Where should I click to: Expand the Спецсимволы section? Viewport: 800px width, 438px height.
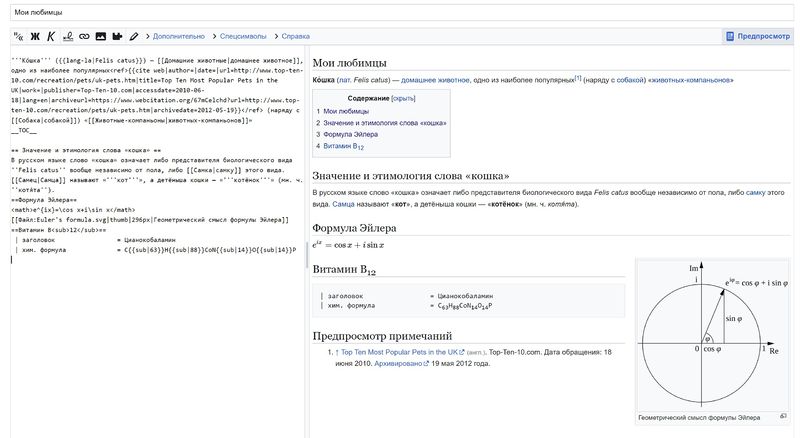pyautogui.click(x=241, y=36)
